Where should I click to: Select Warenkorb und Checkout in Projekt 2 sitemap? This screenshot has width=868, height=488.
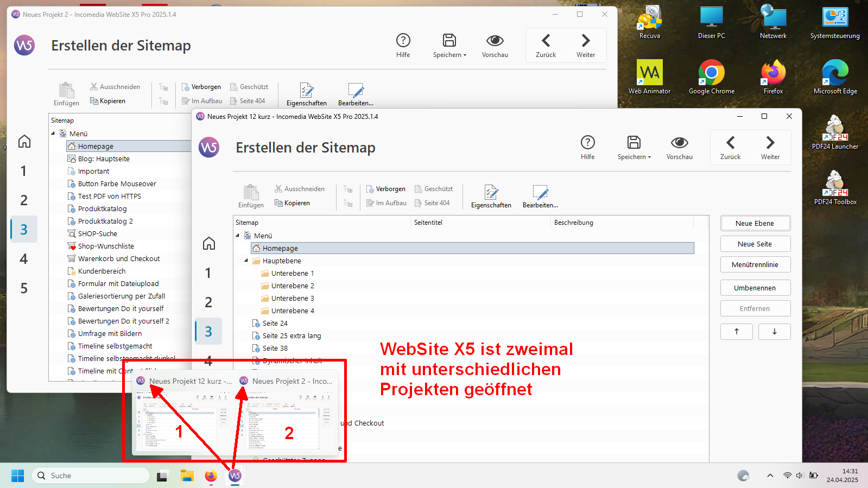click(x=113, y=258)
